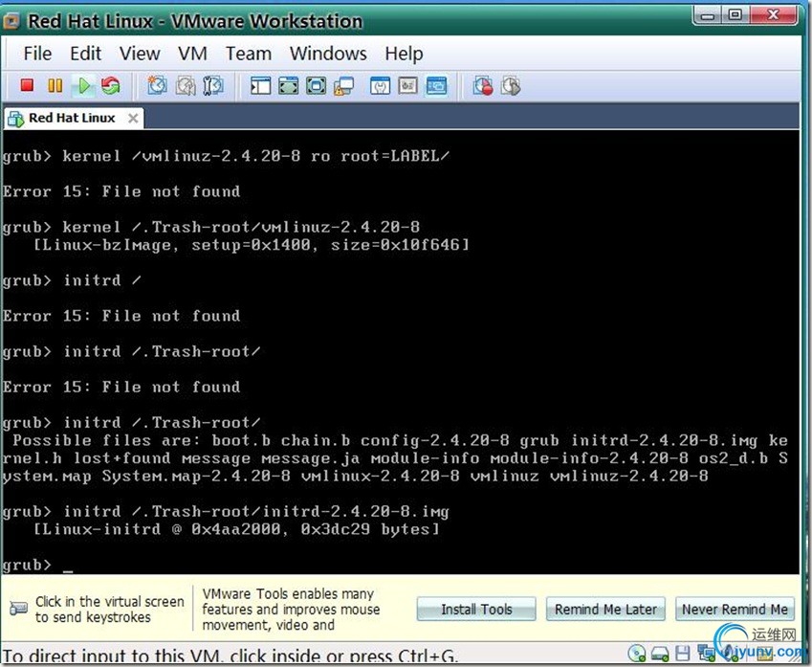Click the "Error 15: File not found" line under kernel /vmlinuz
The height and width of the screenshot is (667, 812).
click(x=121, y=191)
